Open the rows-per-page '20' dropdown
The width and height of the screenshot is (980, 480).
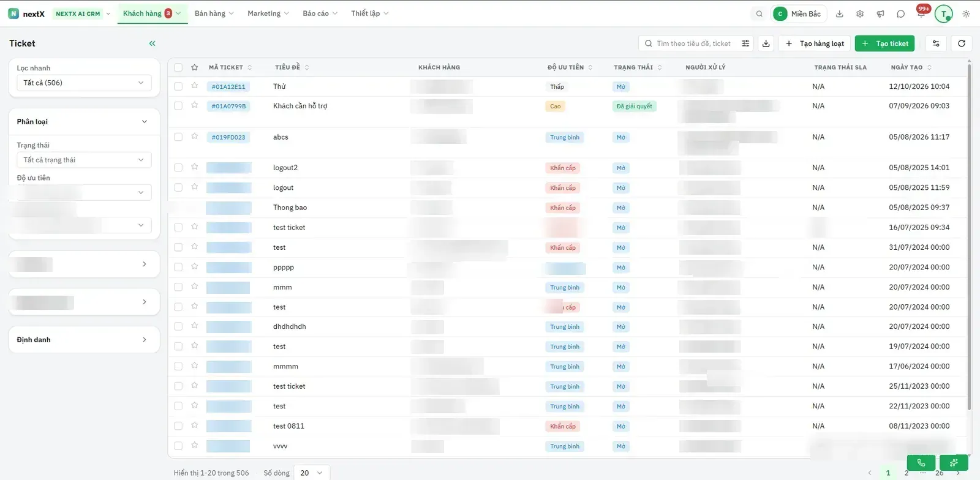[x=312, y=473]
